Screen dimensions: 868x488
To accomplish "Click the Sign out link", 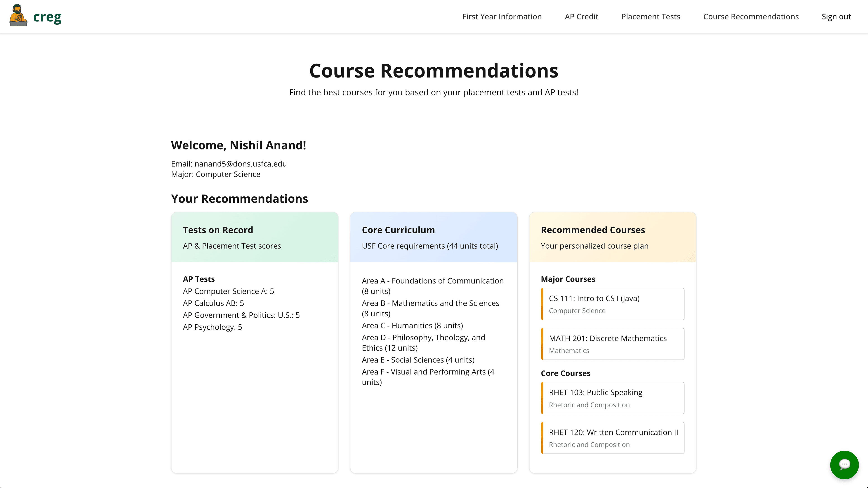I will 836,17.
